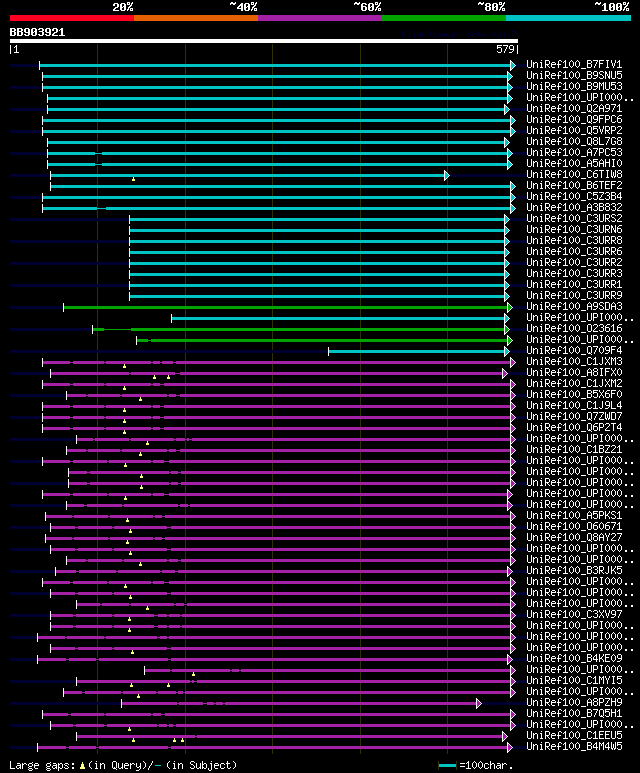The width and height of the screenshot is (640, 773).
Task: Choose subject UniRef100_A5PKS1
Action: 574,515
